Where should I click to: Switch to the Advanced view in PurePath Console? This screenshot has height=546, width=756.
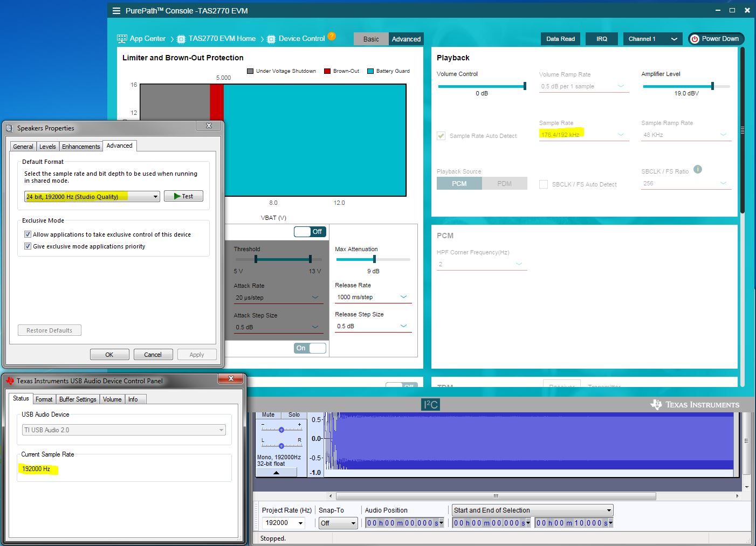pyautogui.click(x=406, y=39)
